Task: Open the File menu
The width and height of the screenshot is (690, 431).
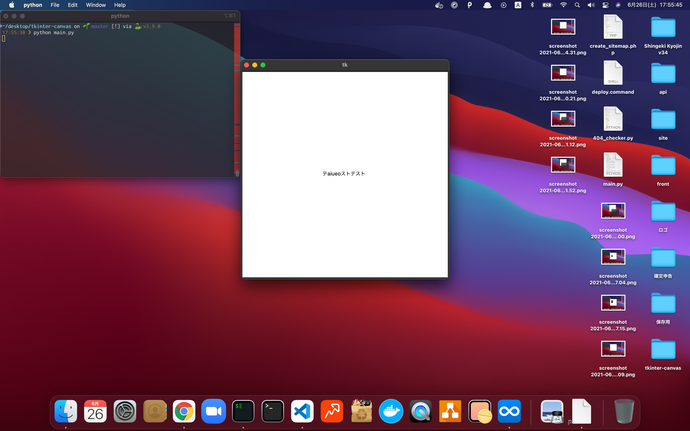Action: (55, 5)
